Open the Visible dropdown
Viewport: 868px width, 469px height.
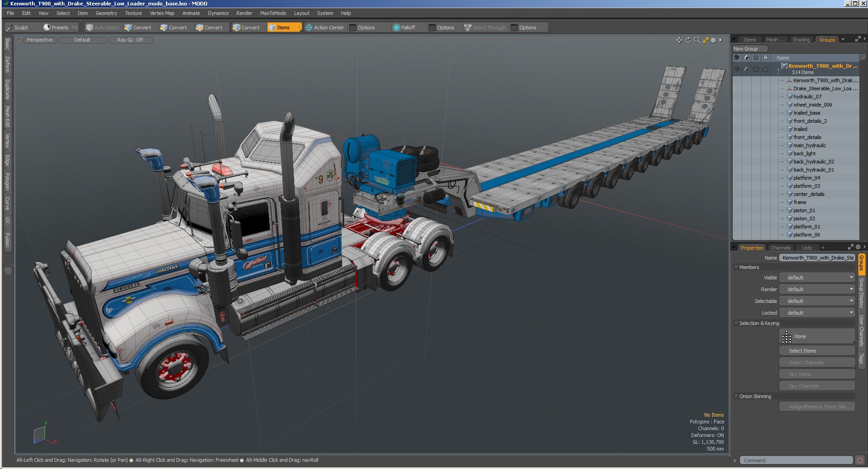click(817, 278)
